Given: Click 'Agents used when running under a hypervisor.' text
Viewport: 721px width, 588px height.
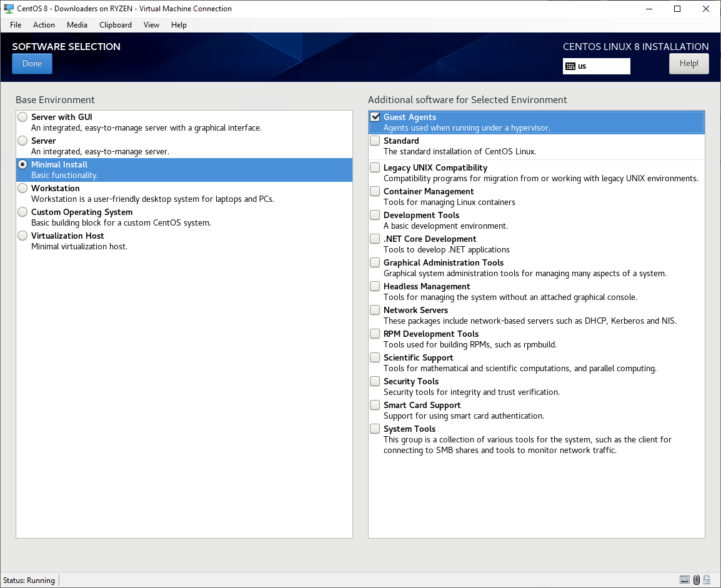Looking at the screenshot, I should [x=467, y=128].
